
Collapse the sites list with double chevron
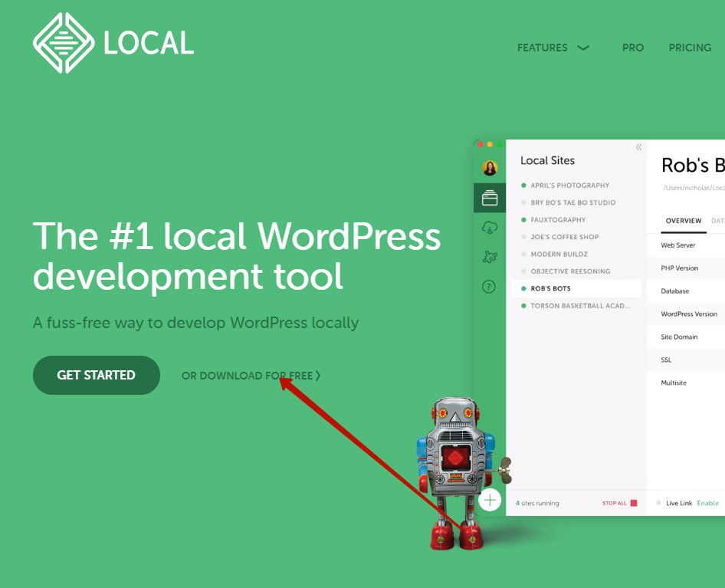click(x=638, y=147)
